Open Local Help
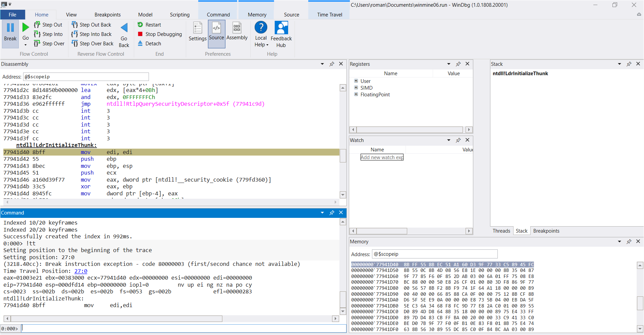The height and width of the screenshot is (335, 644). 261,34
